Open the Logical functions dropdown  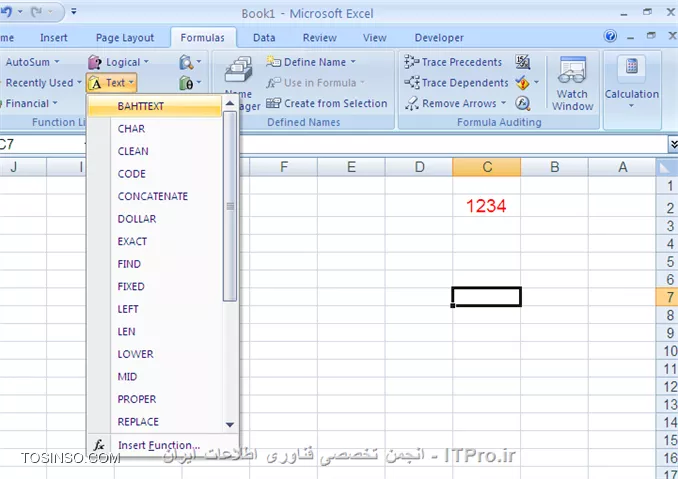point(119,62)
